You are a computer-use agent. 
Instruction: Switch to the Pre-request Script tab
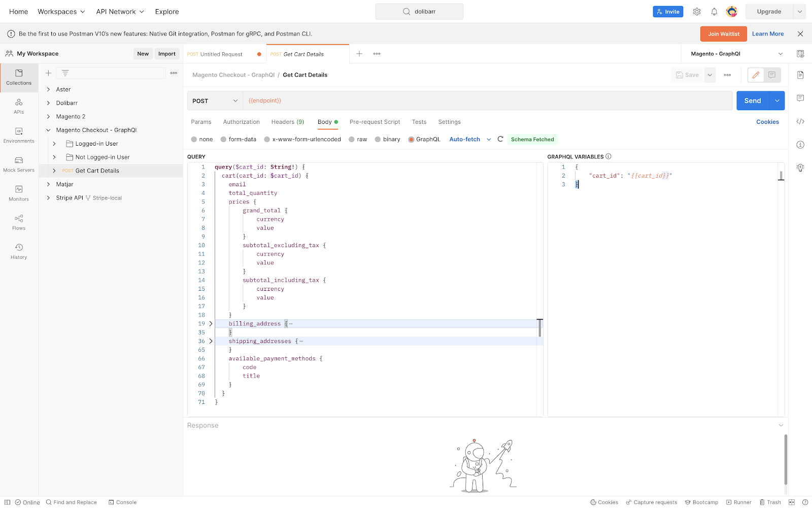[x=375, y=122]
